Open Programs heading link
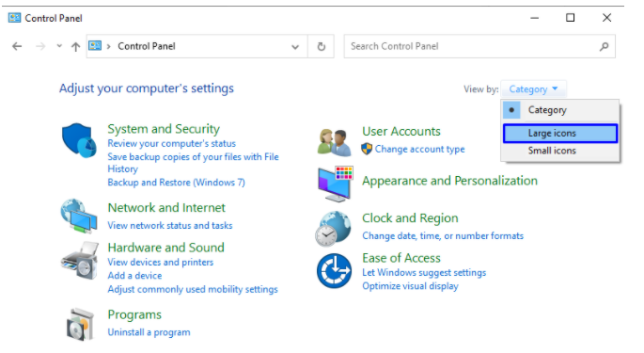Screen dimensions: 644x353 [x=134, y=314]
